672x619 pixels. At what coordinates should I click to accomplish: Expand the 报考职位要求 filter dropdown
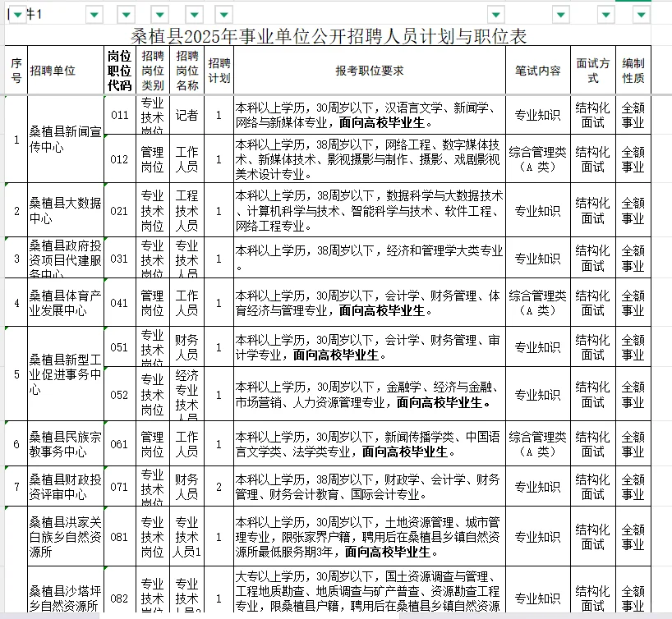(x=495, y=14)
